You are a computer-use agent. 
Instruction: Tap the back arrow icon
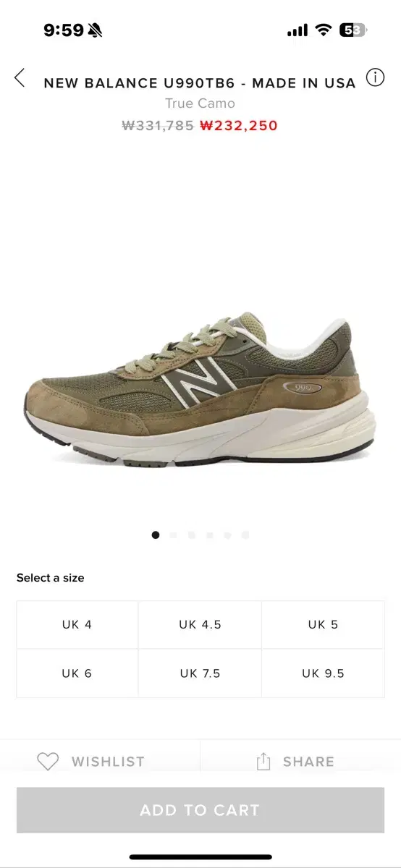(20, 78)
